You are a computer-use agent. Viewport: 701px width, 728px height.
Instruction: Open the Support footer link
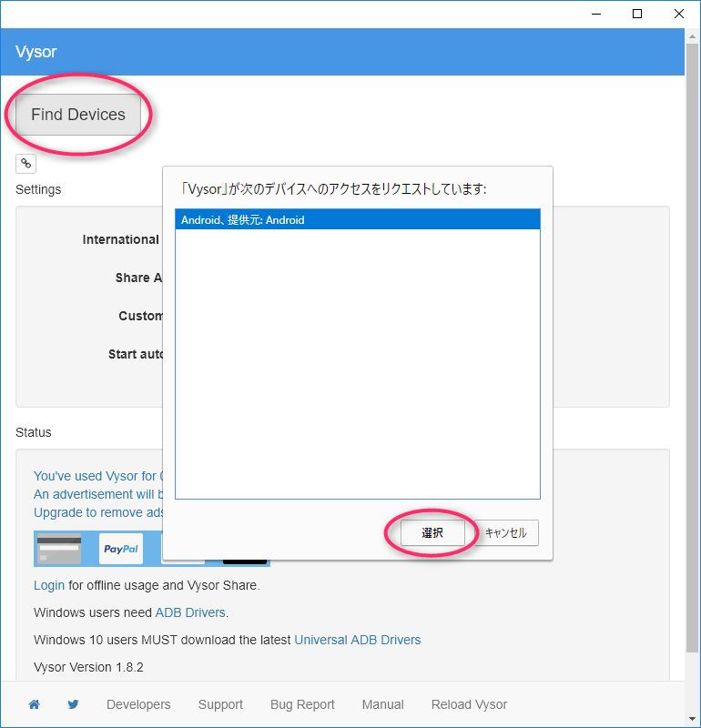(x=220, y=704)
